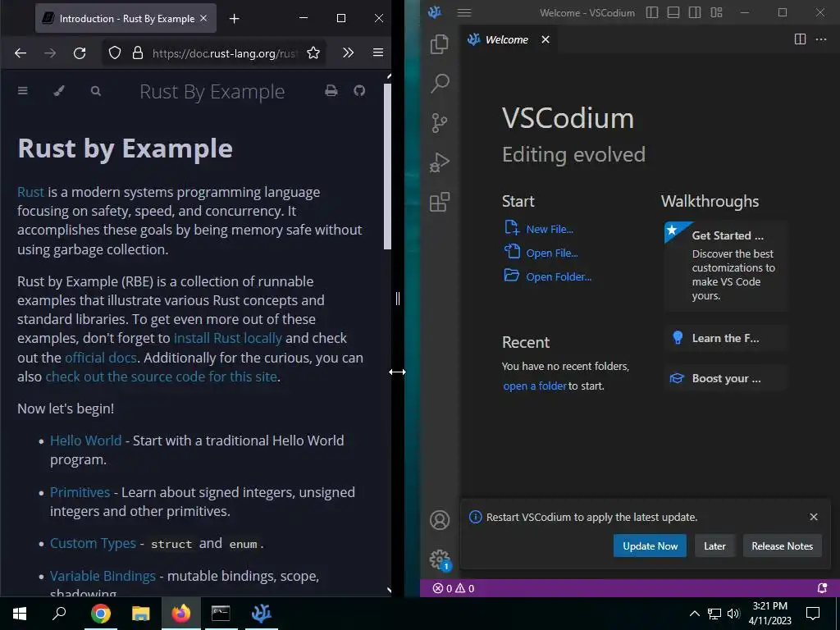Screen dimensions: 840x630
Task: Click New File... on the Welcome page
Action: coord(539,229)
